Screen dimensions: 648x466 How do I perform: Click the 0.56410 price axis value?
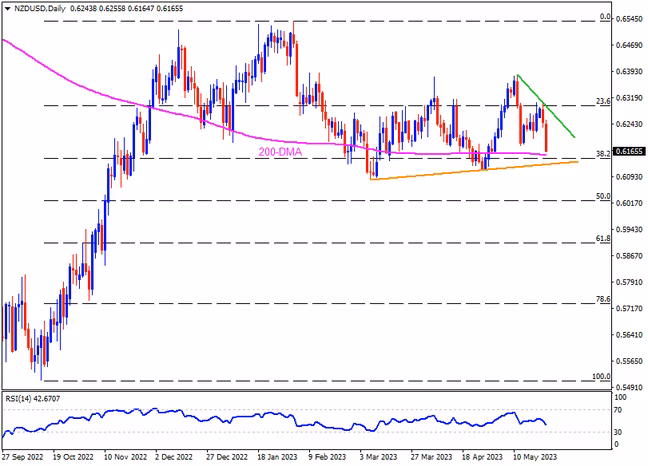[629, 335]
